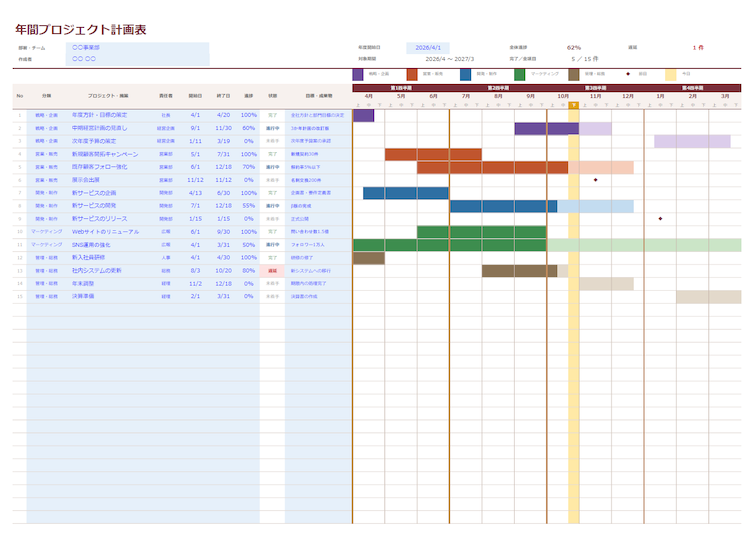This screenshot has width=754, height=533.
Task: Click end date 4/20
Action: [x=224, y=115]
